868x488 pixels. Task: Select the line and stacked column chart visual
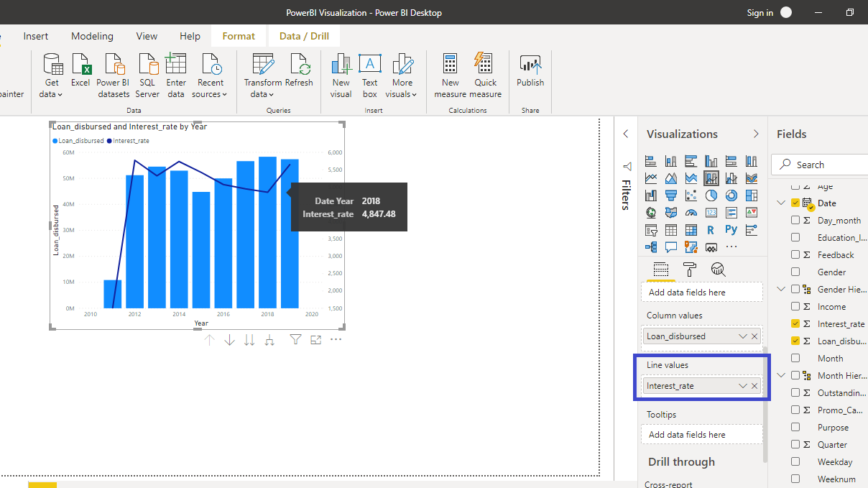(711, 178)
